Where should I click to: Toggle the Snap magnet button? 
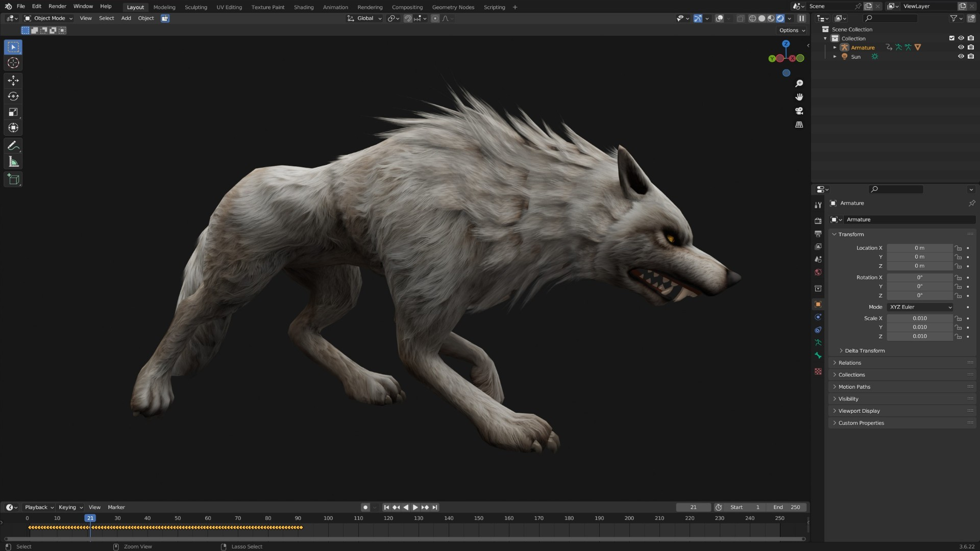[x=408, y=18]
